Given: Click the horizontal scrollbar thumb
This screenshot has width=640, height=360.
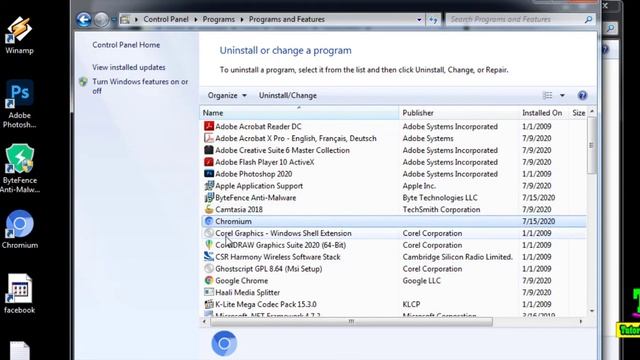Looking at the screenshot, I should click(x=351, y=322).
